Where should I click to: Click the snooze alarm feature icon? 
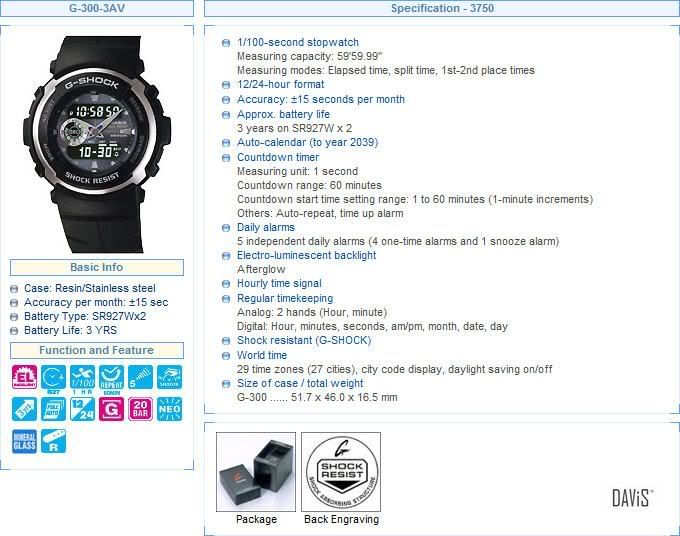click(x=170, y=377)
